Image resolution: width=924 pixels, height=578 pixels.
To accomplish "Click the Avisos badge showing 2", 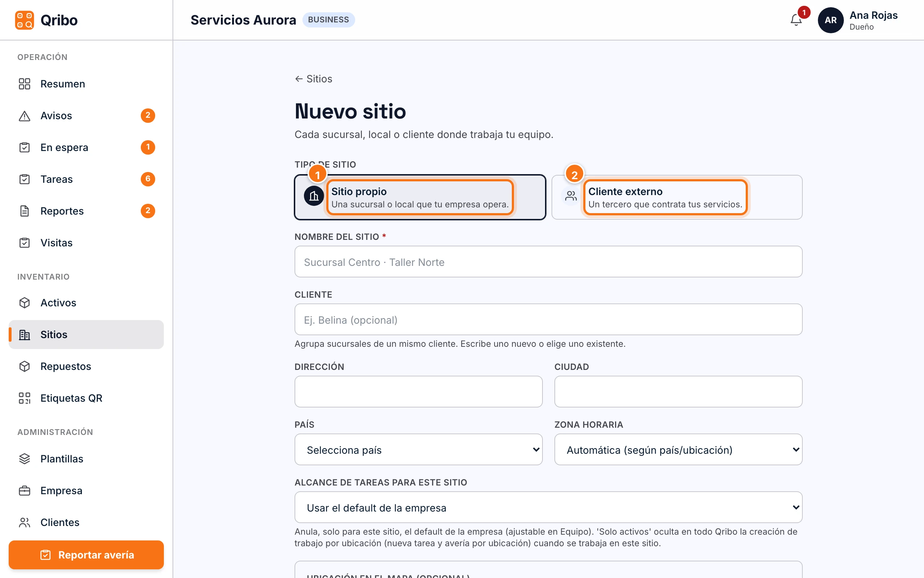I will [x=148, y=116].
